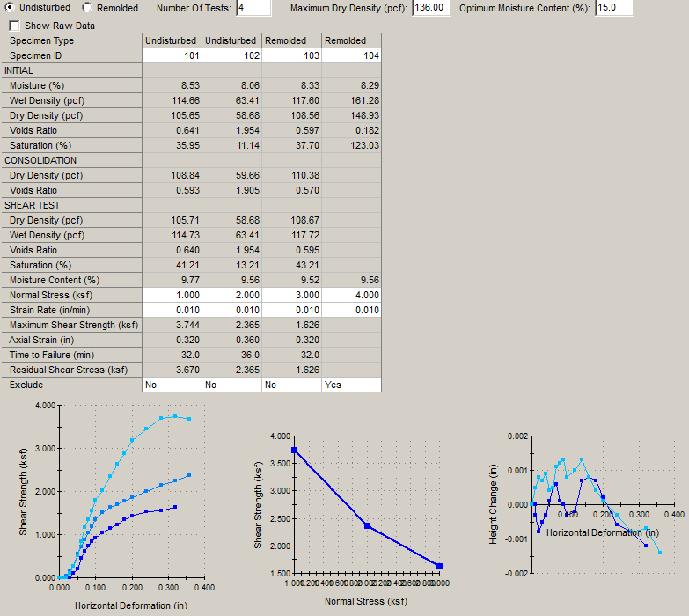The width and height of the screenshot is (689, 616).
Task: Click the Specimen Type row label
Action: 70,40
